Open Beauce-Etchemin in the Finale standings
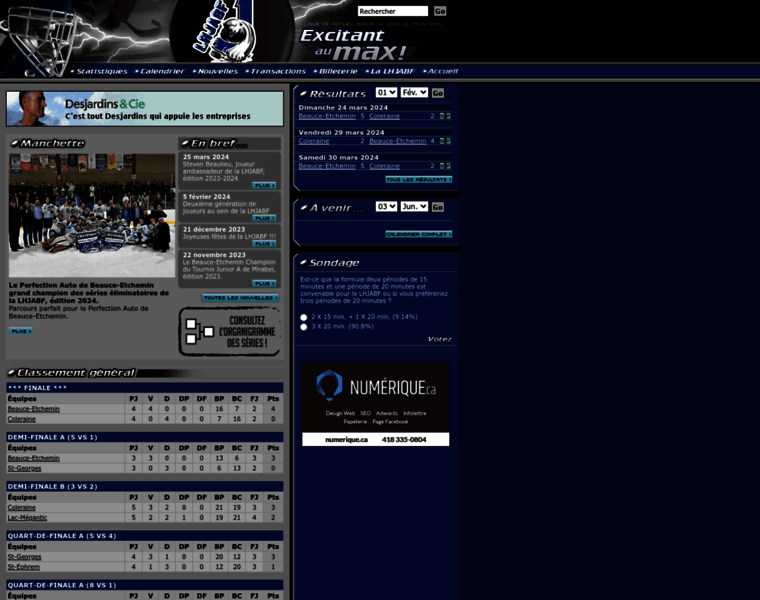Screen dimensions: 760x600 (x=33, y=409)
